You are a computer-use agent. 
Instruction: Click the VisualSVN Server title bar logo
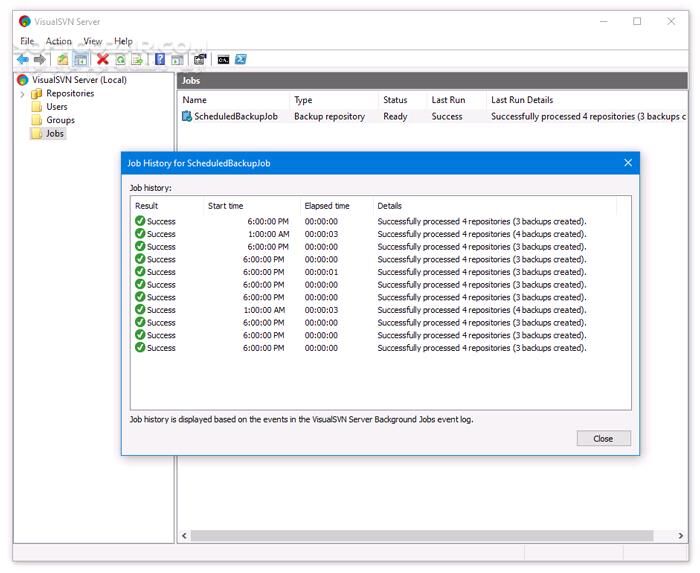tap(25, 21)
